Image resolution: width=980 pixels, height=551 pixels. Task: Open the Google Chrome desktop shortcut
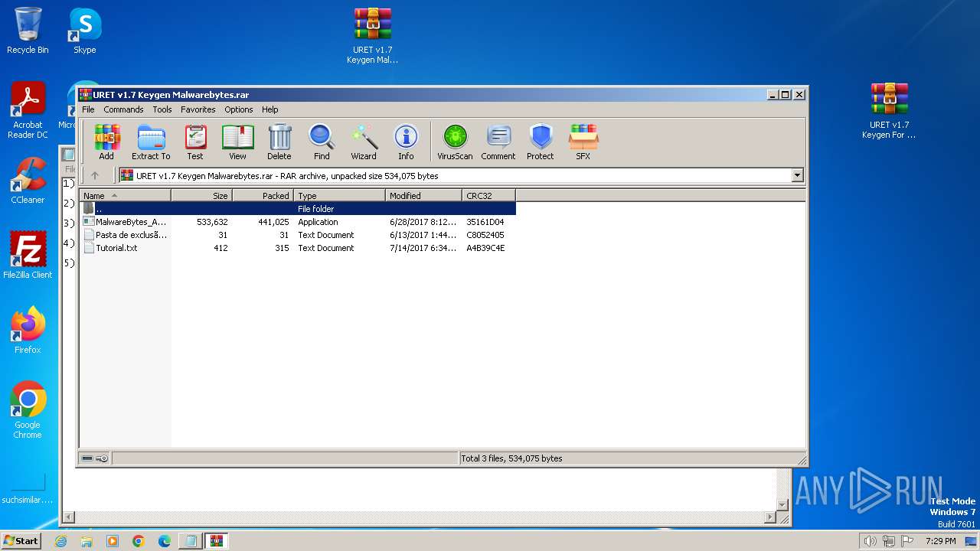[28, 409]
